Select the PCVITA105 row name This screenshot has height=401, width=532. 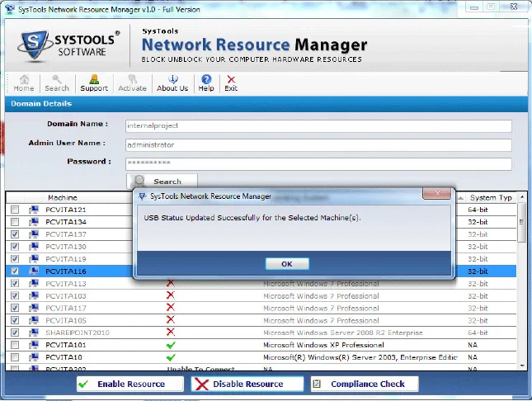66,320
